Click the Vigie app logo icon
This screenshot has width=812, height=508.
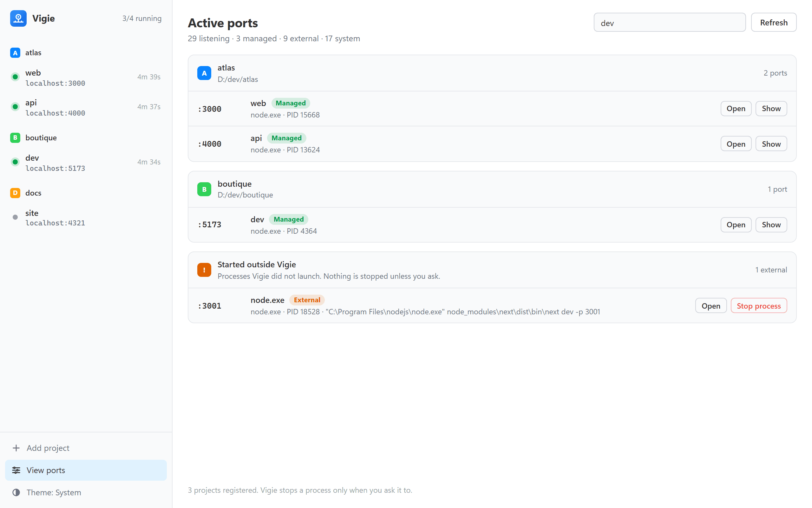(x=18, y=18)
